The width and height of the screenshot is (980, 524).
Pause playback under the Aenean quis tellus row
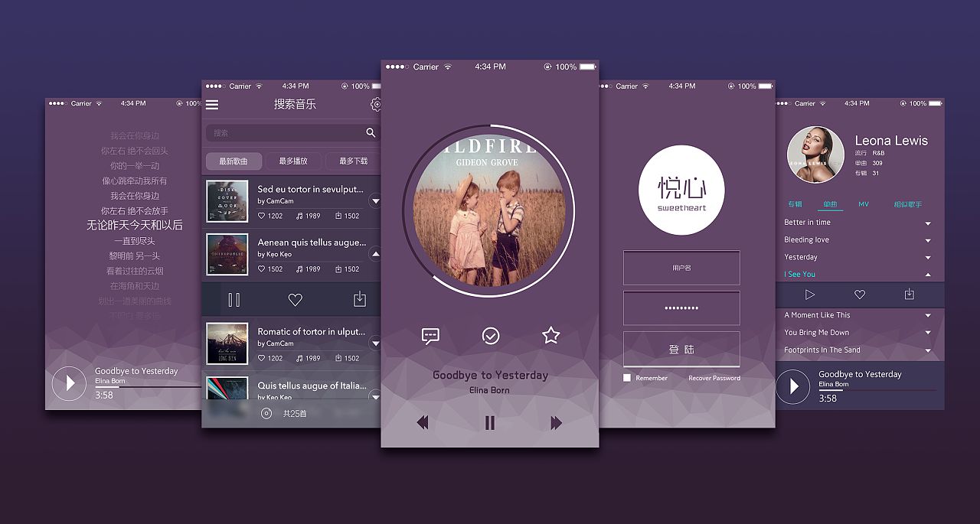pyautogui.click(x=234, y=300)
